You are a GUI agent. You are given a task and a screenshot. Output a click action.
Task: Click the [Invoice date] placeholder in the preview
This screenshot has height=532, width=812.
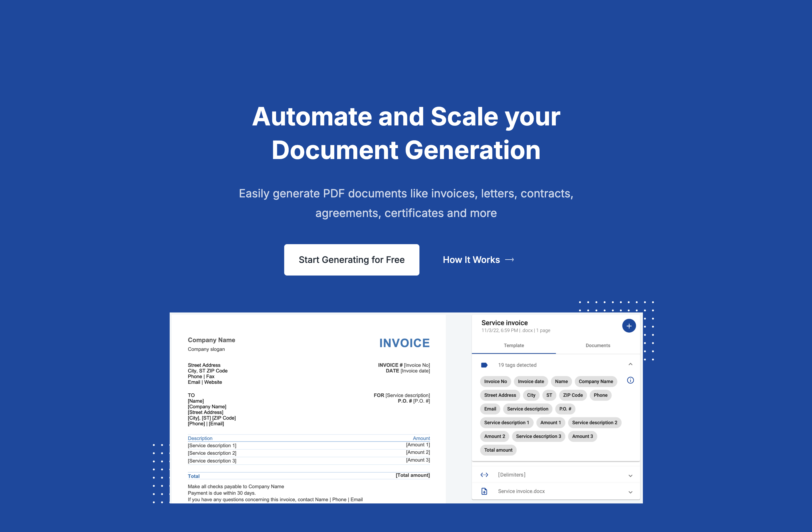coord(415,371)
